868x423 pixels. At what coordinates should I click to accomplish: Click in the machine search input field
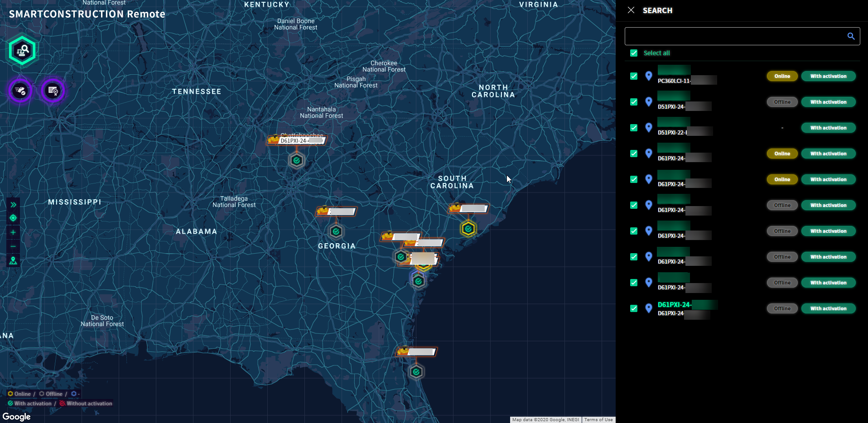pyautogui.click(x=734, y=36)
